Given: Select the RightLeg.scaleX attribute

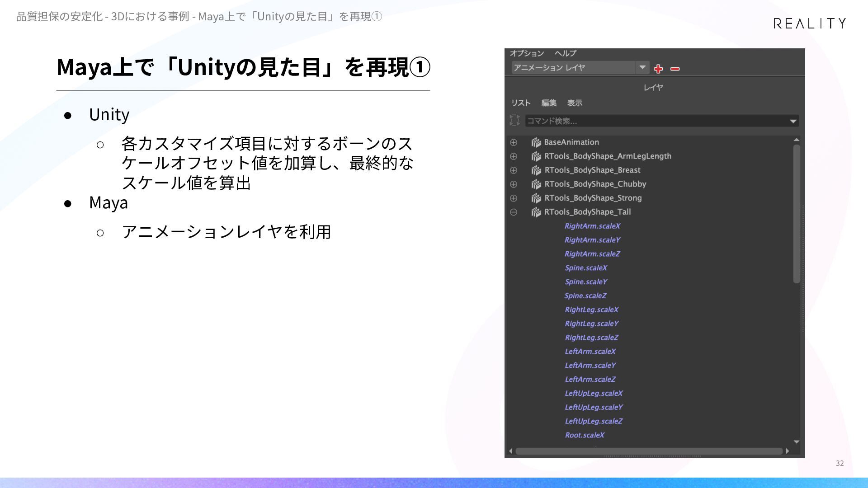Looking at the screenshot, I should click(591, 310).
